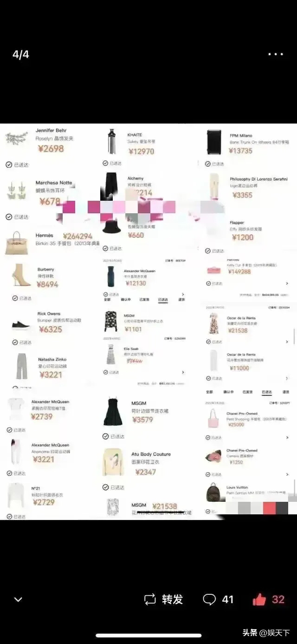The image size is (297, 644).
Task: Like the post with thumbs-up icon
Action: pyautogui.click(x=259, y=599)
